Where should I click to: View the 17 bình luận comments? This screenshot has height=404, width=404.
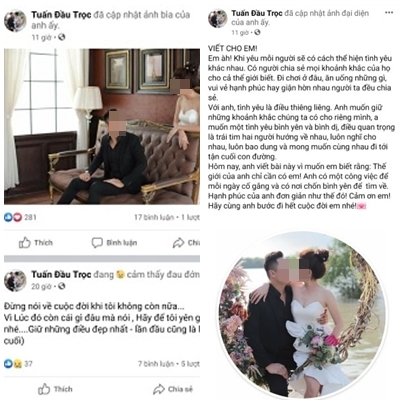(x=154, y=217)
